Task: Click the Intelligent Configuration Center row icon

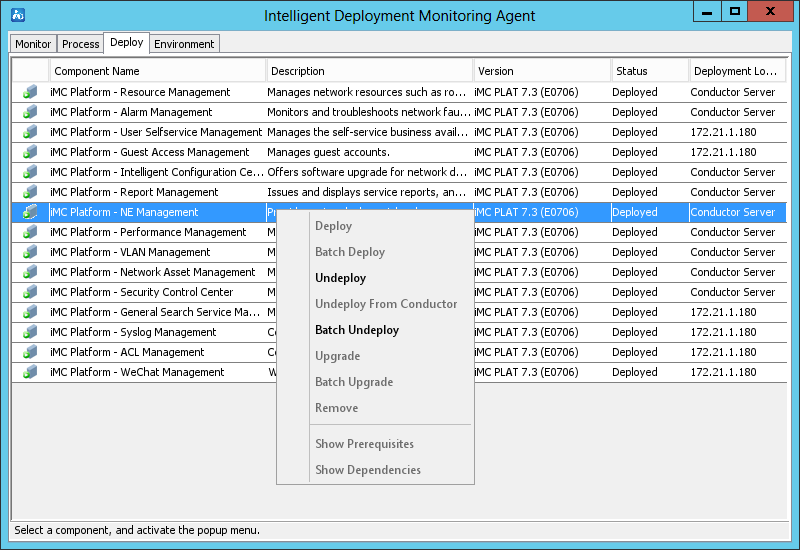Action: [30, 172]
